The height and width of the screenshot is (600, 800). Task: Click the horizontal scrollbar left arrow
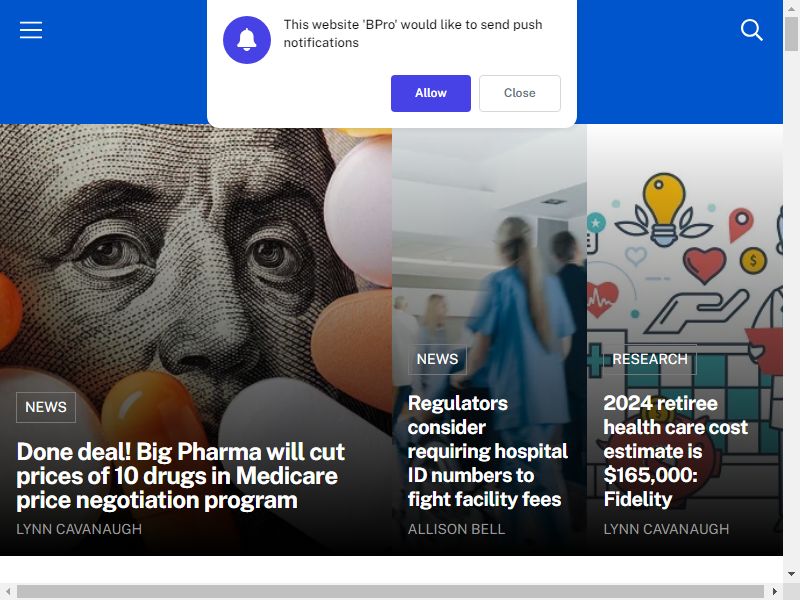8,591
